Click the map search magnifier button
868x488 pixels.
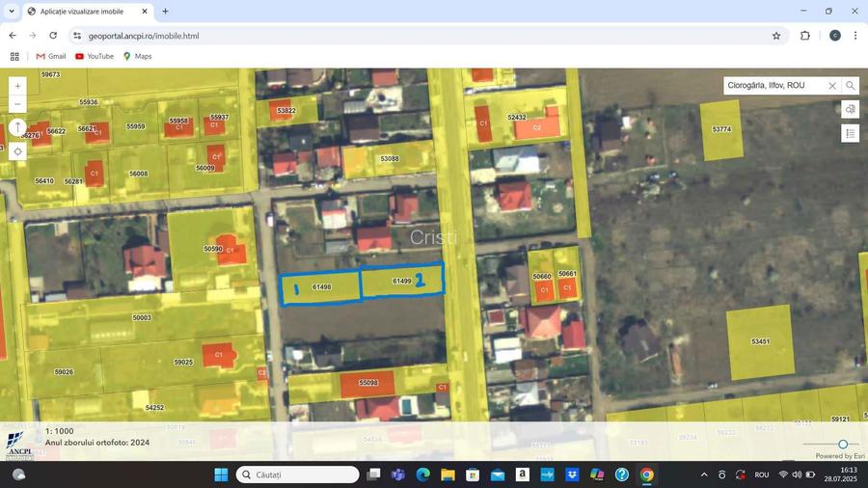coord(850,86)
